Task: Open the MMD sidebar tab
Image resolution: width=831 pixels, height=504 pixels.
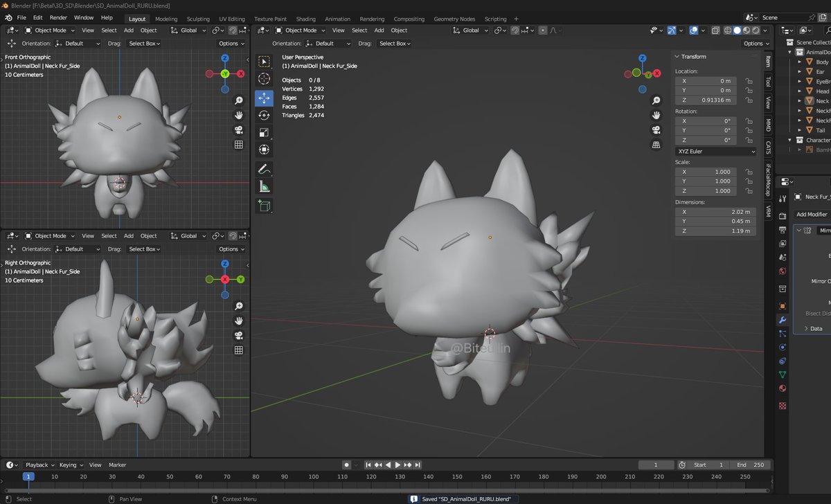Action: (x=767, y=125)
